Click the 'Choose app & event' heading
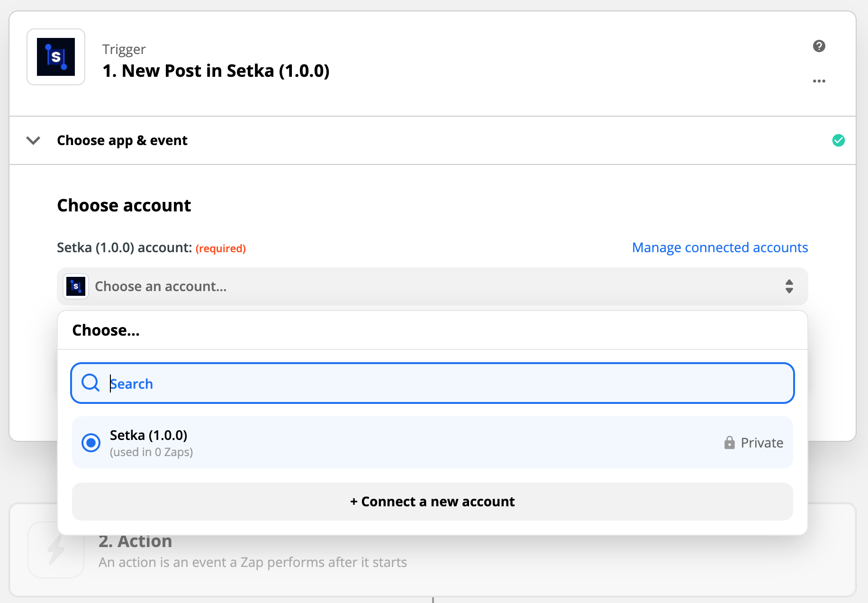 (x=122, y=141)
